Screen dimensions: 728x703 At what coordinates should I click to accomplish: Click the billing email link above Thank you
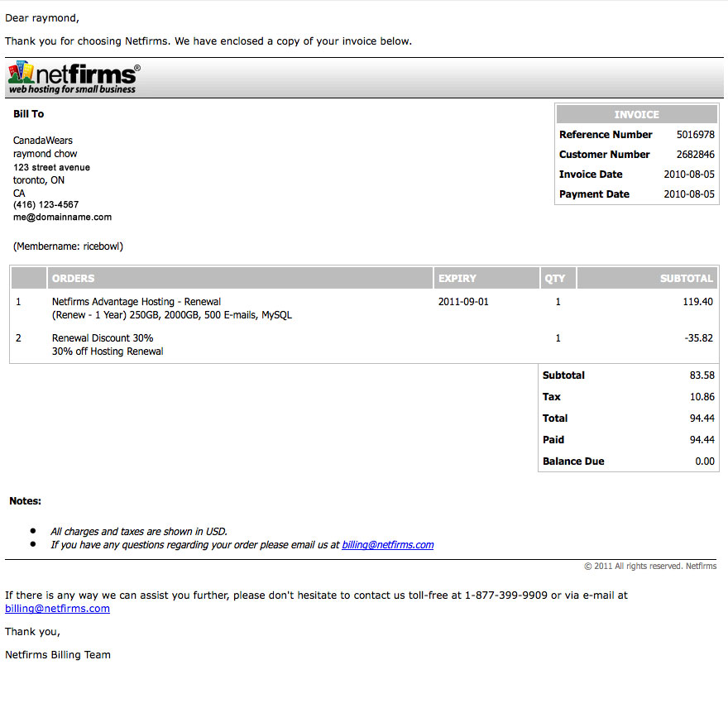[57, 609]
